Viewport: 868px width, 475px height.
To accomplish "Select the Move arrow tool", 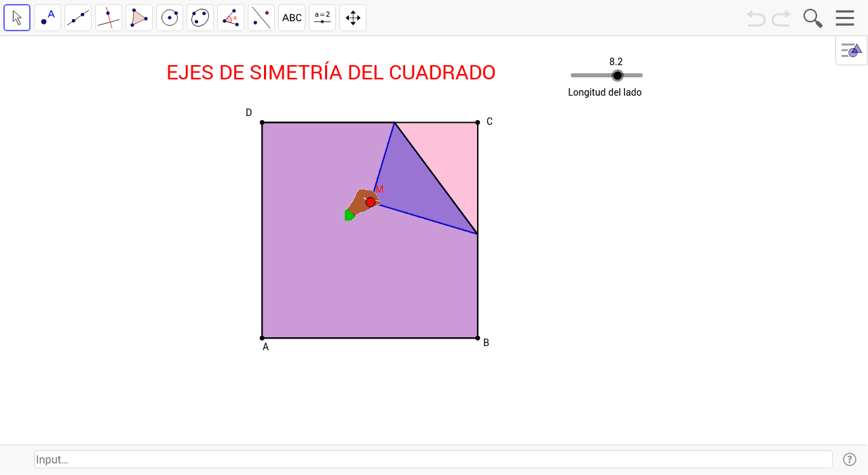I will point(17,18).
